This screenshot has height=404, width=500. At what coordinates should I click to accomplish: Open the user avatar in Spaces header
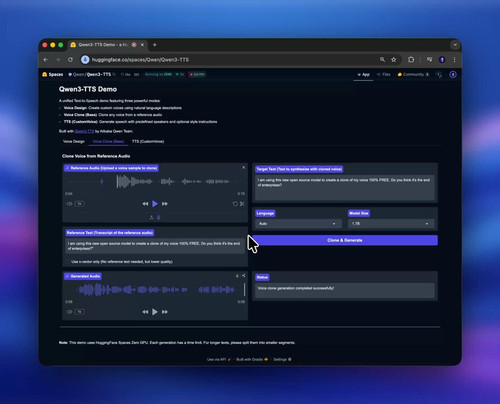click(453, 75)
